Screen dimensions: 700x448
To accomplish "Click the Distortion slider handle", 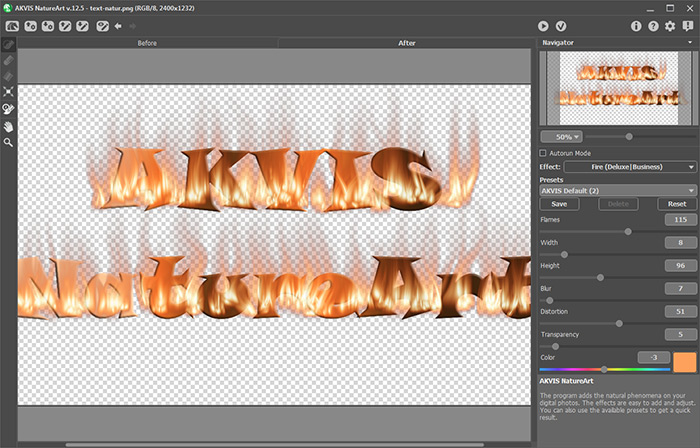I will coord(619,324).
